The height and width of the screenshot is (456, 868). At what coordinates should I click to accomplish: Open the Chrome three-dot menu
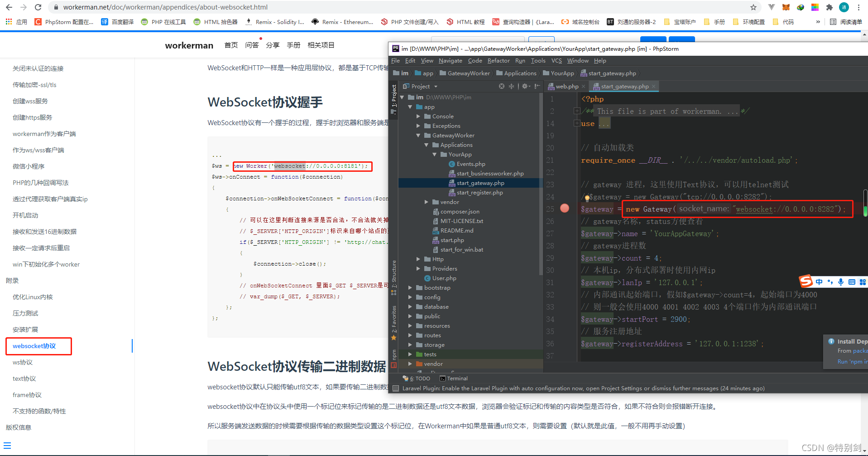(x=858, y=7)
